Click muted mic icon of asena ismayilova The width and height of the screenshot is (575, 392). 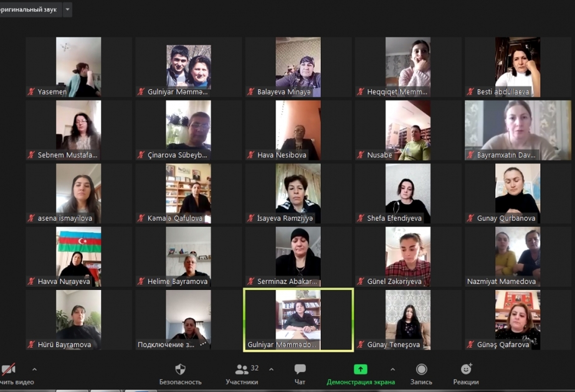click(32, 218)
